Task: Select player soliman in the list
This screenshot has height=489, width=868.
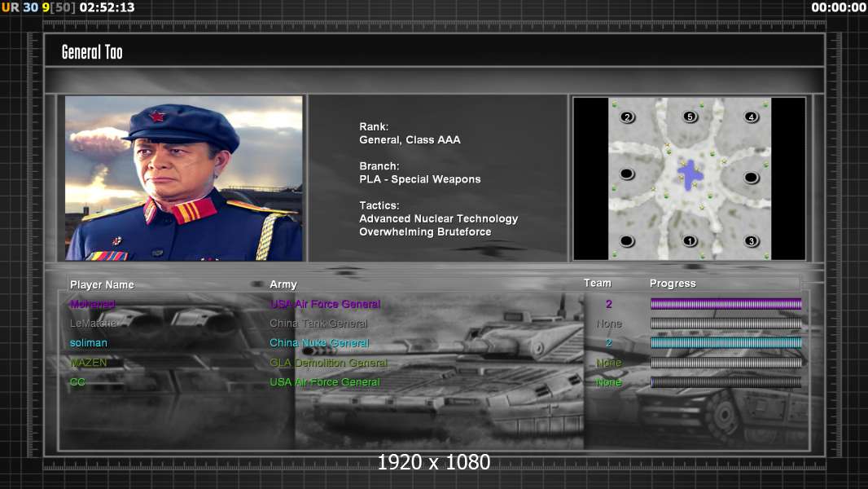Action: (89, 343)
